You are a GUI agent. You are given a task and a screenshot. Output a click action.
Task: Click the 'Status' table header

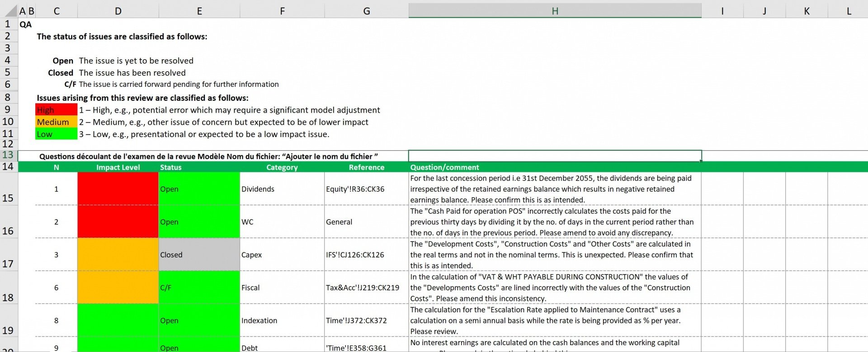199,167
